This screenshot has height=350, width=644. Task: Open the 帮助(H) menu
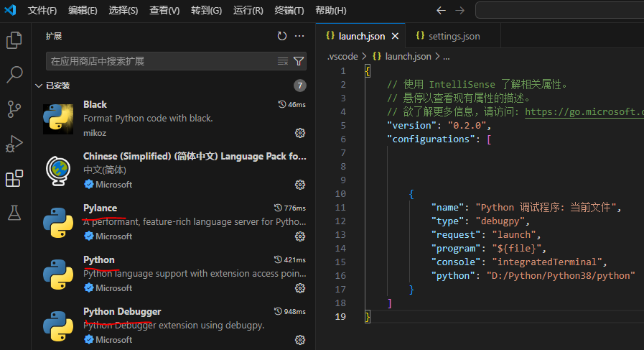point(331,10)
